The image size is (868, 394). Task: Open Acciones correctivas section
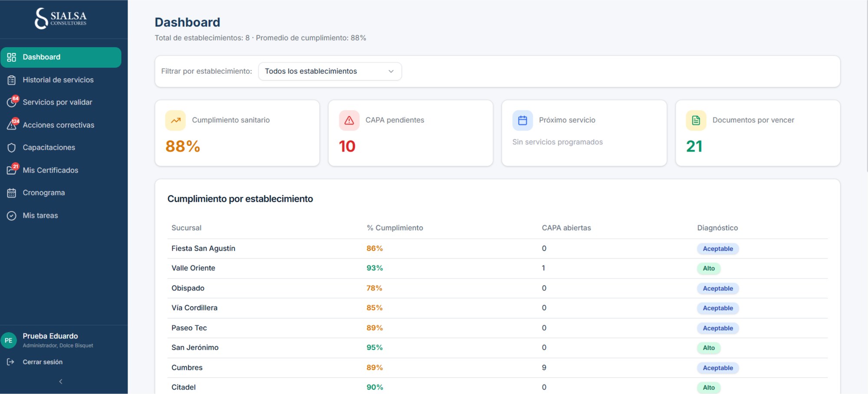point(61,125)
